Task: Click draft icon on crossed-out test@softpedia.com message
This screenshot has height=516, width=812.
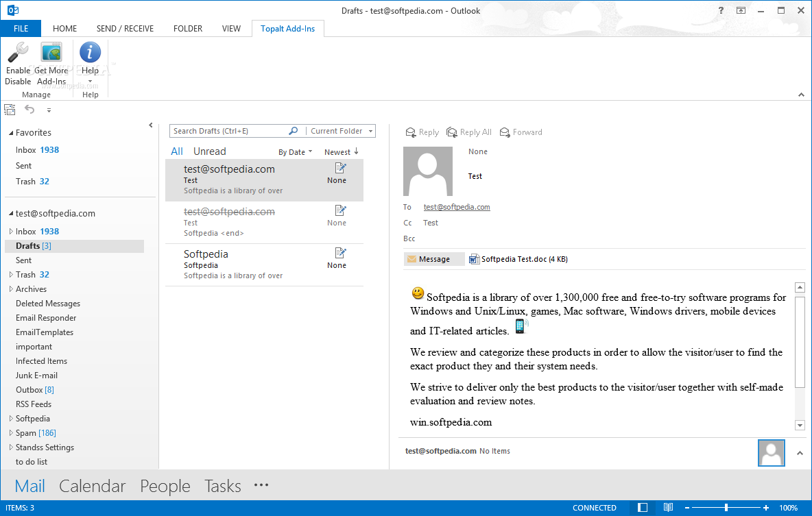Action: pos(340,210)
